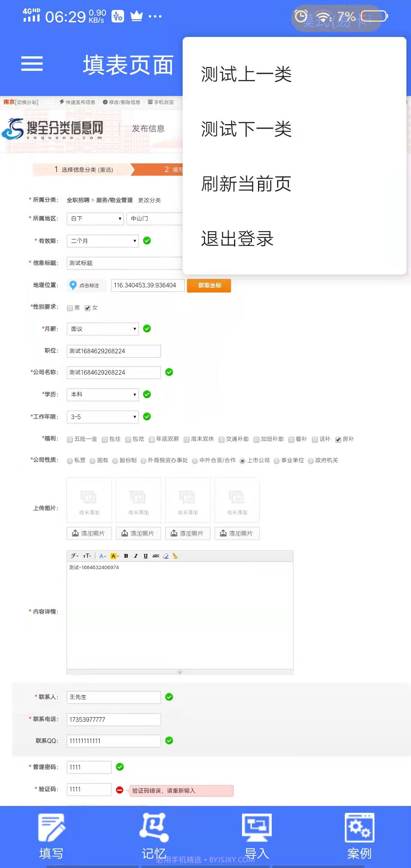The height and width of the screenshot is (868, 411).
Task: Select 测试下一类 menu item
Action: coord(294,129)
